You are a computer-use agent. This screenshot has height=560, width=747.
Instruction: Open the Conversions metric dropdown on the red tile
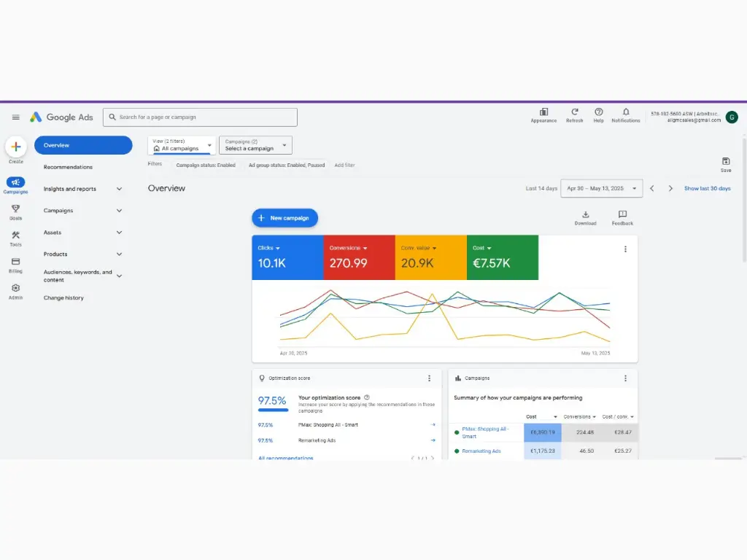click(x=348, y=248)
